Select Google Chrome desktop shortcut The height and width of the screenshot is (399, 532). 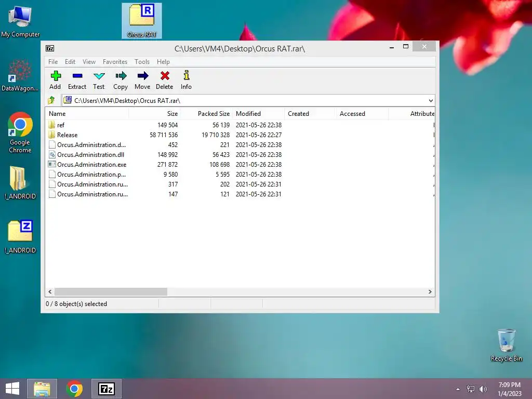coord(20,132)
